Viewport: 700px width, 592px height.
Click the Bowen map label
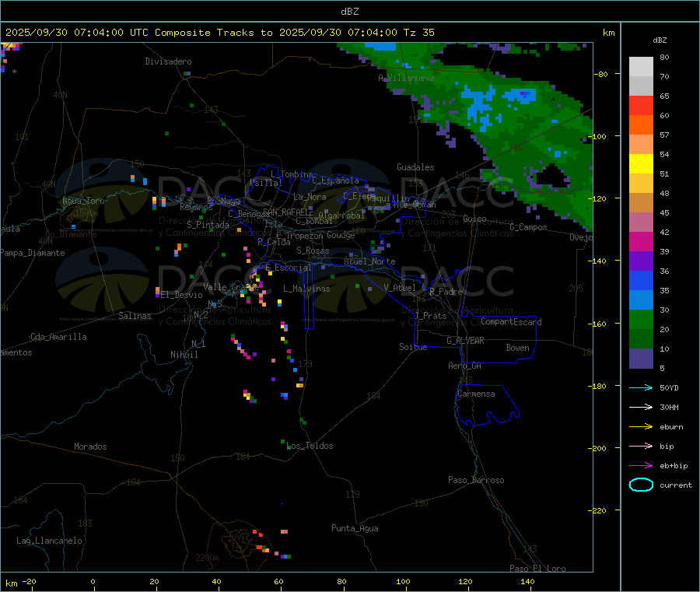pyautogui.click(x=518, y=349)
